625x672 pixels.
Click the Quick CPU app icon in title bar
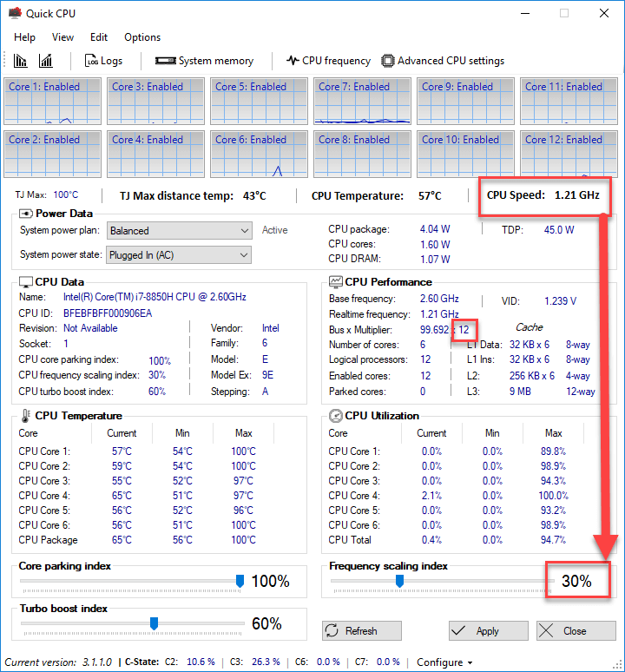[x=15, y=13]
